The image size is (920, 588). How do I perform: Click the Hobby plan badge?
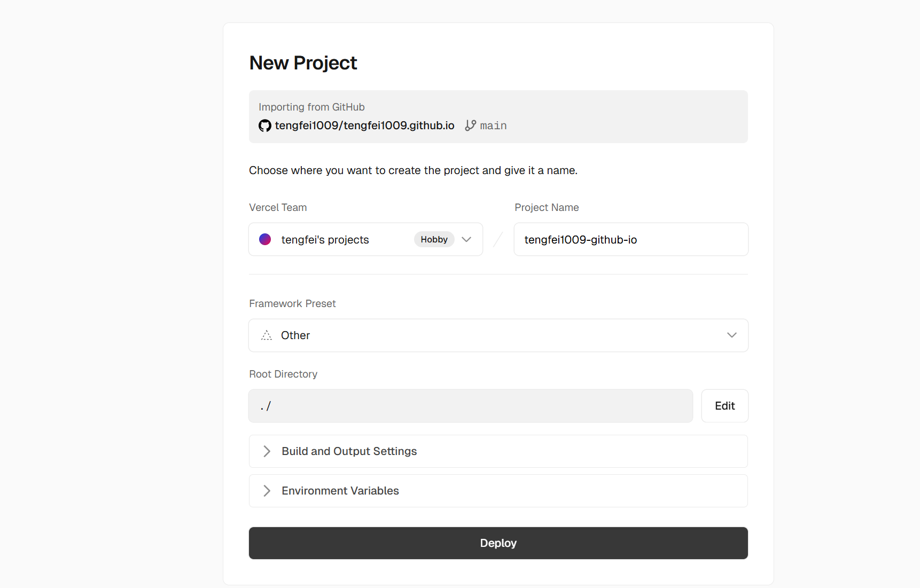pyautogui.click(x=434, y=239)
